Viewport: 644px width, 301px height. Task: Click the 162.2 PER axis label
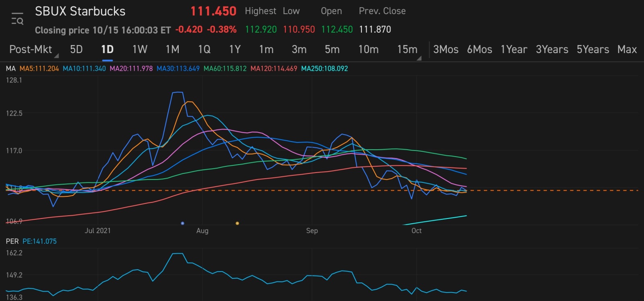pos(14,253)
